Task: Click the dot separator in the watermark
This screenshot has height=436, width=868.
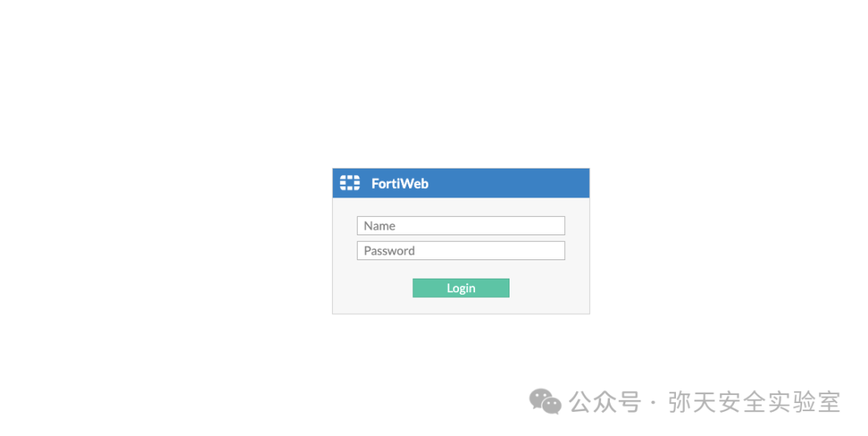Action: 653,402
